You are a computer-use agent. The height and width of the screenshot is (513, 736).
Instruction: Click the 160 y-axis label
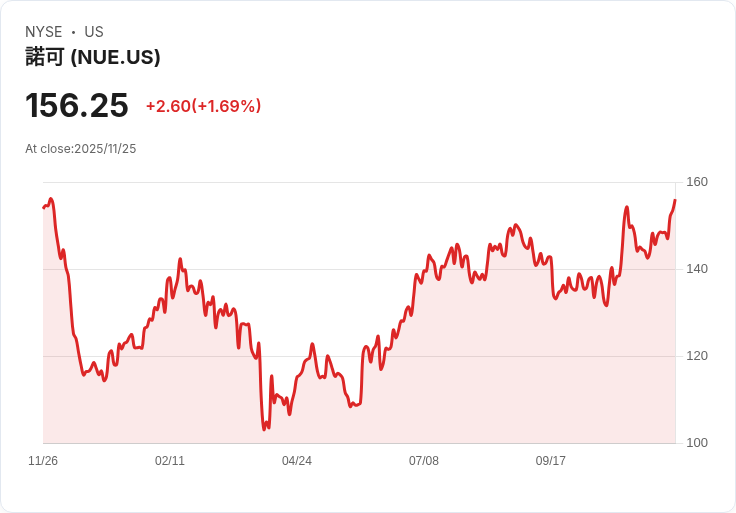697,182
